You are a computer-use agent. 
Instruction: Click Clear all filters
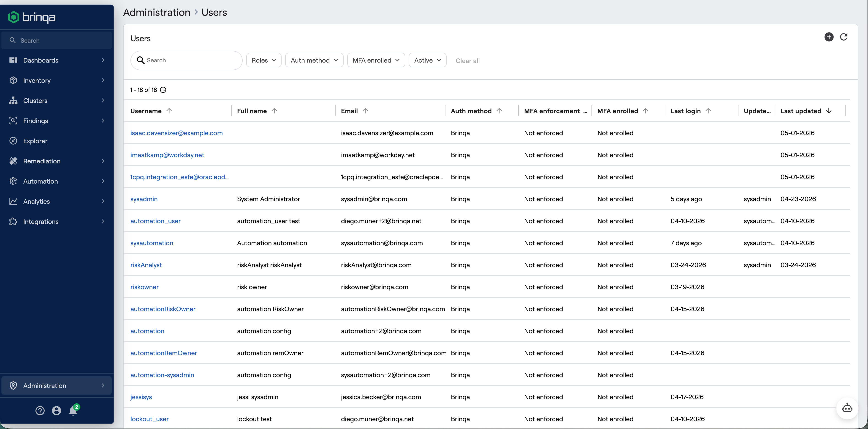point(467,61)
